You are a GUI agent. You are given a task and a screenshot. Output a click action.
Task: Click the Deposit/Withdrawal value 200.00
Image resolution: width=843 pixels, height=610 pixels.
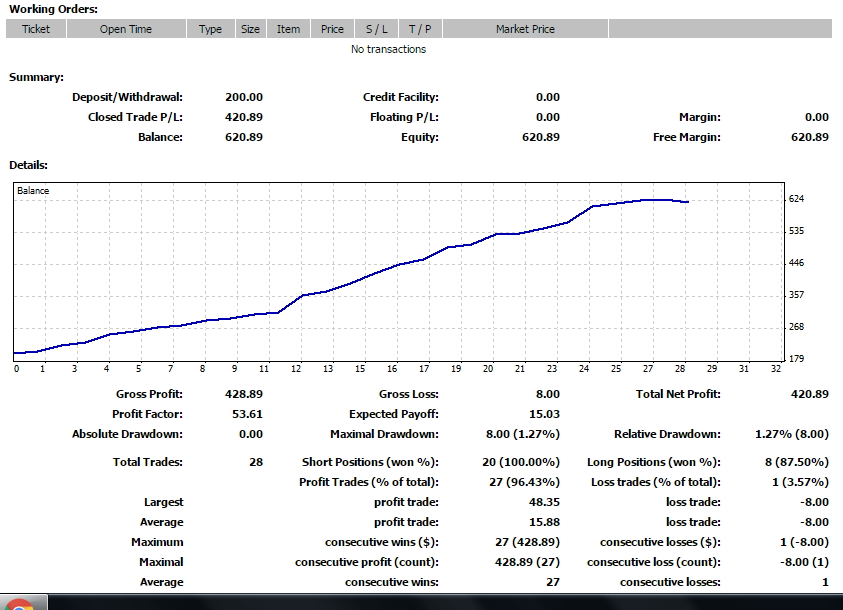pos(244,97)
